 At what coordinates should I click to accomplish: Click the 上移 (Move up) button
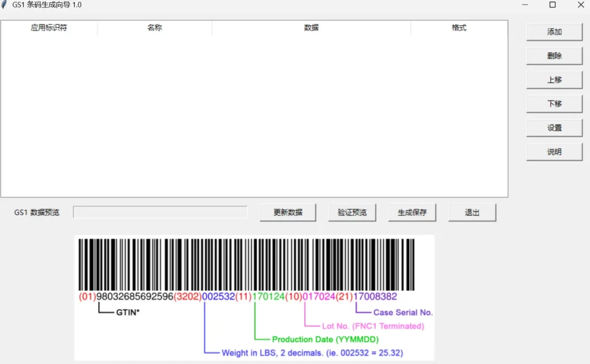coord(554,79)
